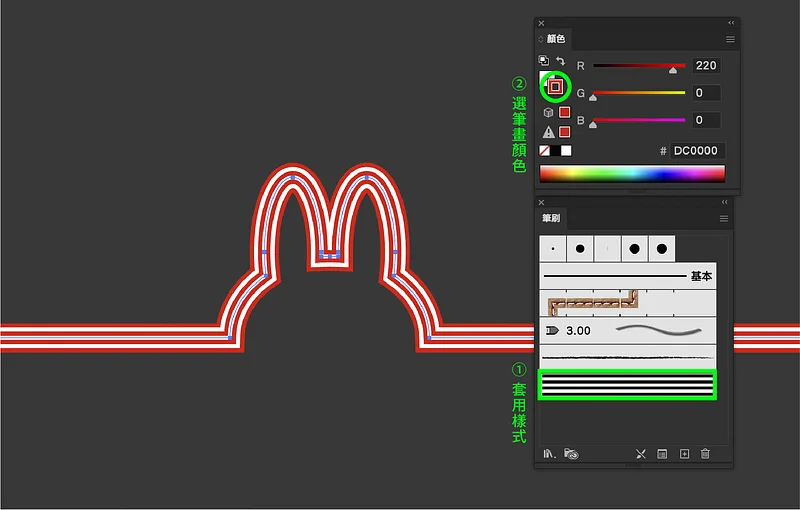Set the color to None swatch

point(544,150)
